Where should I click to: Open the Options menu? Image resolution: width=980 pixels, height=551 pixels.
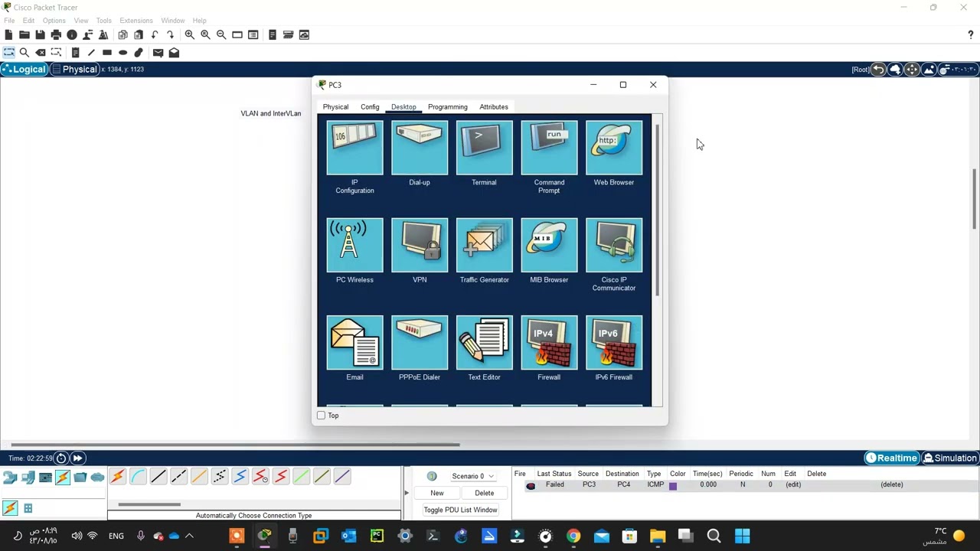(54, 21)
